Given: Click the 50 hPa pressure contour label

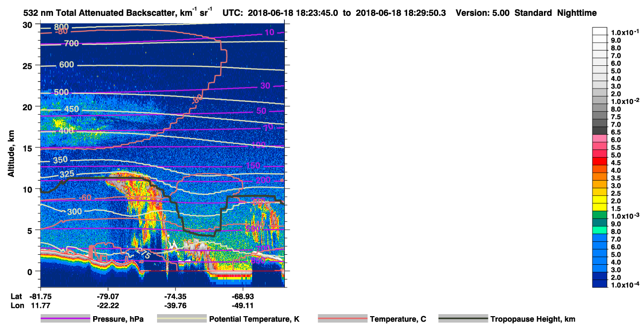Looking at the screenshot, I should coord(261,111).
